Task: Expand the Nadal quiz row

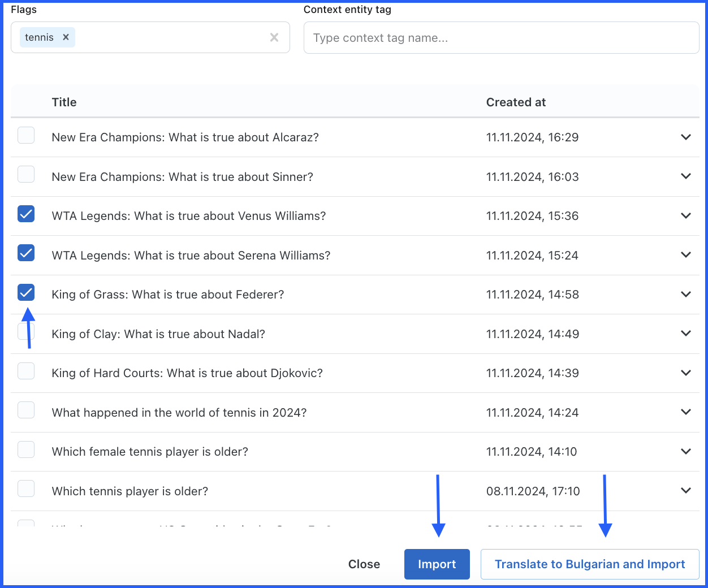Action: [x=686, y=334]
